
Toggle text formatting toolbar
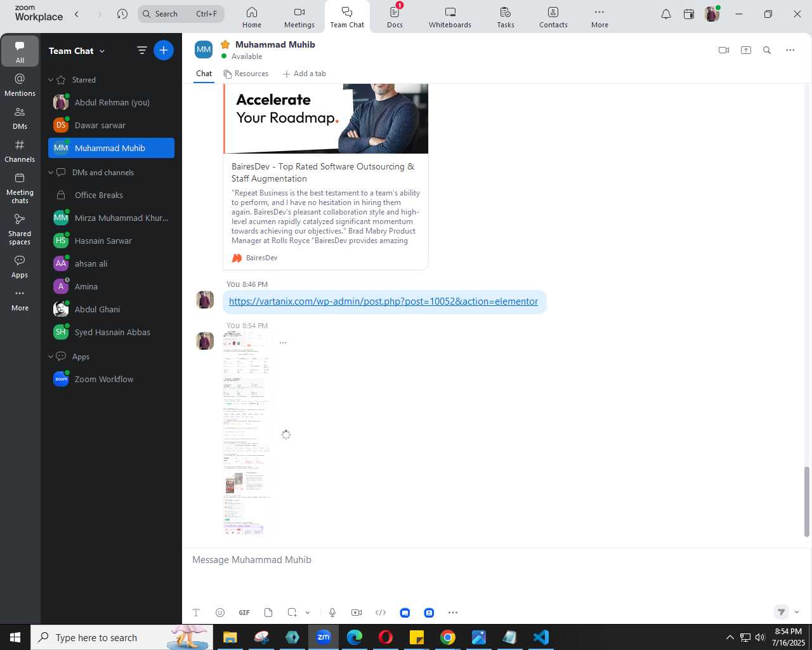pyautogui.click(x=196, y=613)
